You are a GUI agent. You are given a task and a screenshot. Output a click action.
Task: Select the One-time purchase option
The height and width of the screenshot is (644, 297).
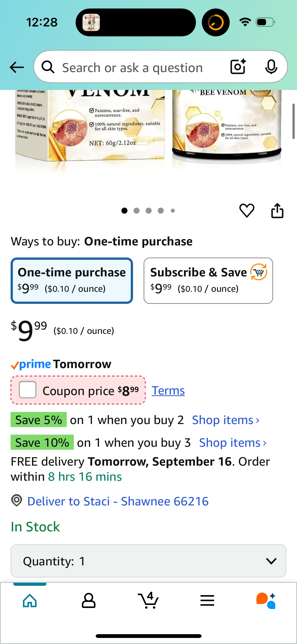tap(72, 281)
